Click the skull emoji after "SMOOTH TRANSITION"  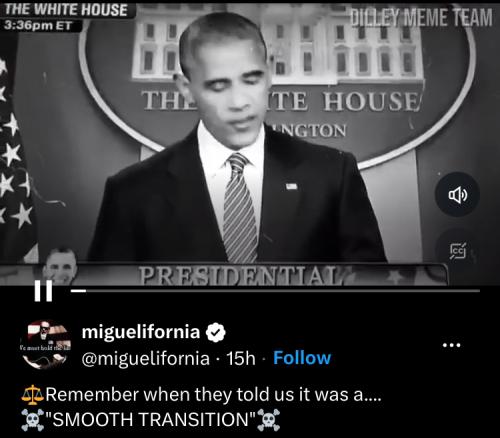pyautogui.click(x=269, y=420)
